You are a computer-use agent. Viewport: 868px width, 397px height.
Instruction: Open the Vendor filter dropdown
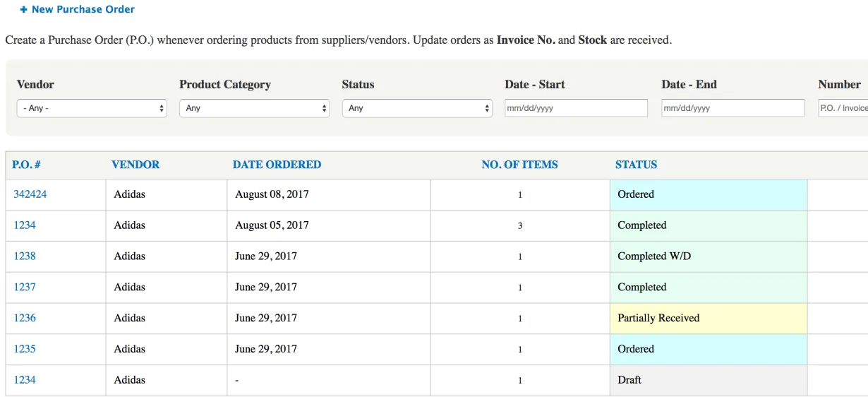pyautogui.click(x=92, y=108)
